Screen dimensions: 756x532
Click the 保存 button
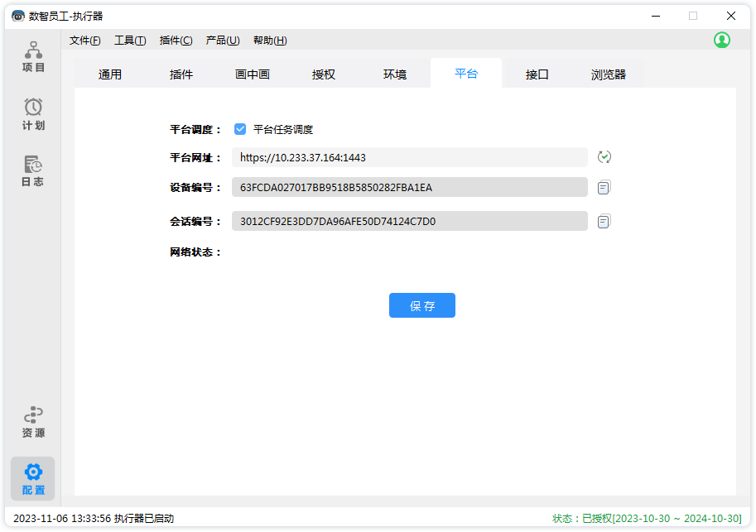click(422, 305)
